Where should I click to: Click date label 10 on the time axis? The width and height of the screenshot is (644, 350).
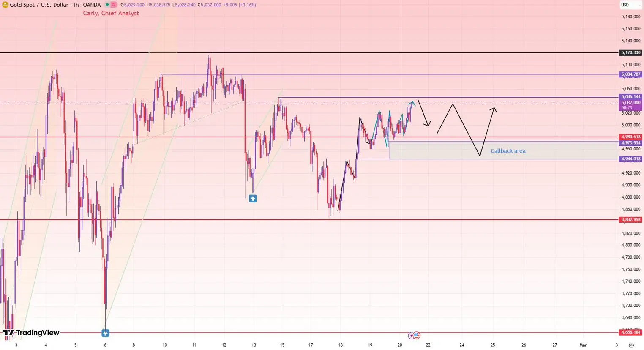point(165,345)
